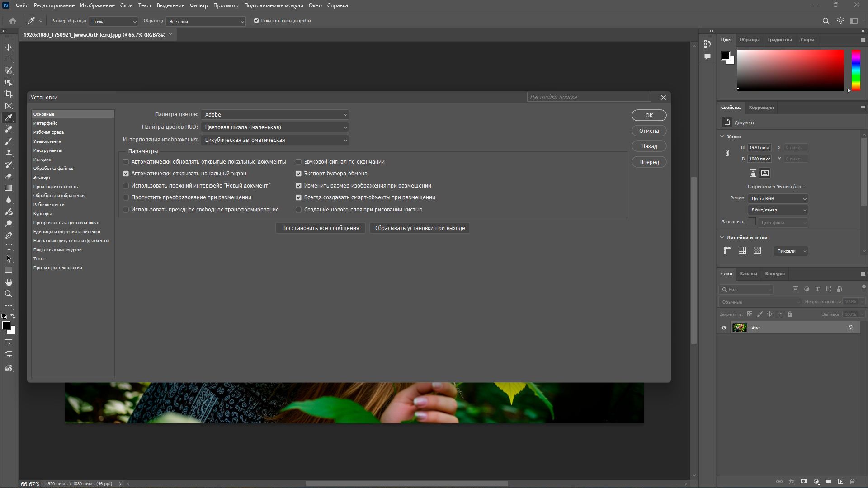Select the Crop tool in the toolbar
The image size is (868, 488).
pyautogui.click(x=9, y=94)
